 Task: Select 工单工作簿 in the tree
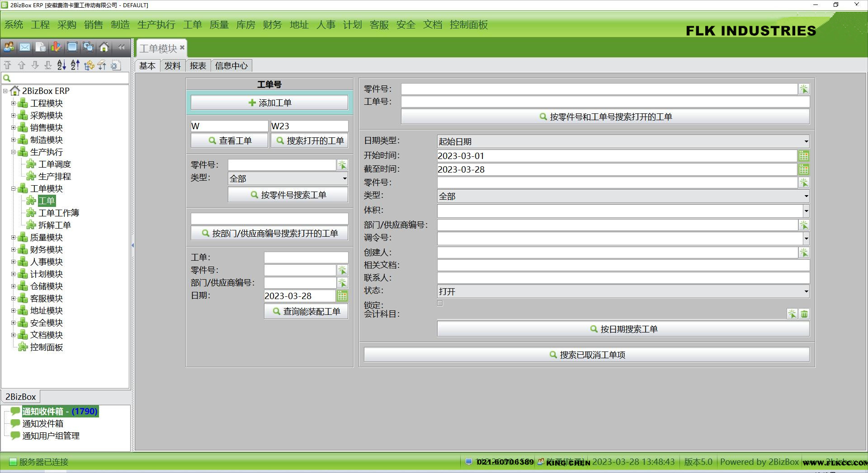pos(58,213)
